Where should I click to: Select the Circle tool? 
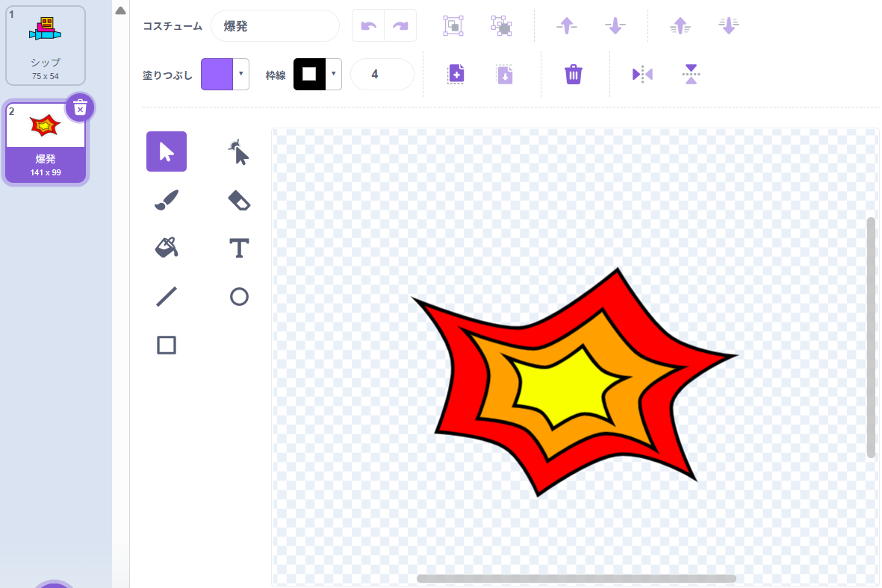point(239,297)
